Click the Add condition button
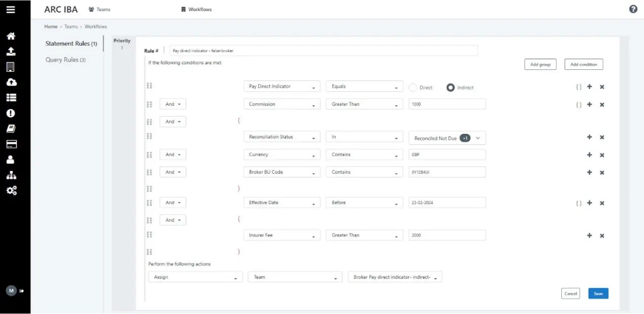 (x=584, y=64)
